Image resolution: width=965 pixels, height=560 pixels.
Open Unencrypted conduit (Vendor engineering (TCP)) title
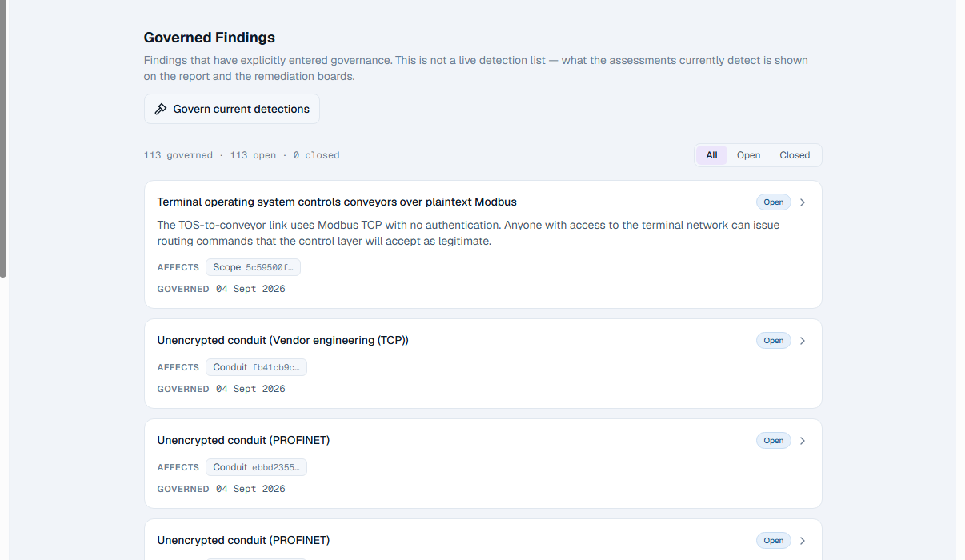click(283, 340)
